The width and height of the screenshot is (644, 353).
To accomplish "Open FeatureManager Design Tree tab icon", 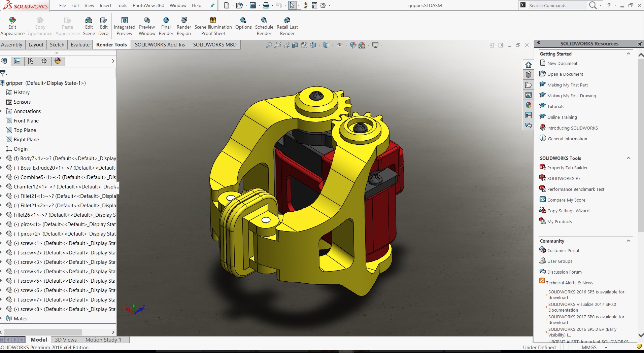I will (4, 61).
